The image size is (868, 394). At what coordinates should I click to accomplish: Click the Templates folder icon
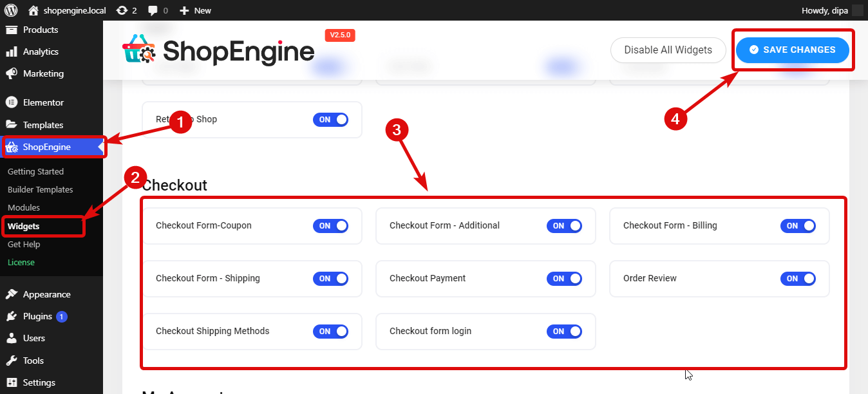[11, 125]
